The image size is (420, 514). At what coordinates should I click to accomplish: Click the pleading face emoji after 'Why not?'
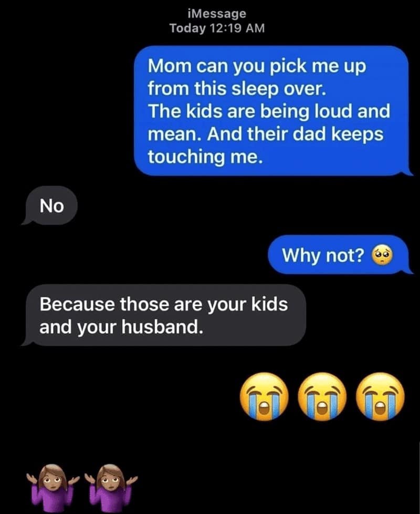pos(382,255)
